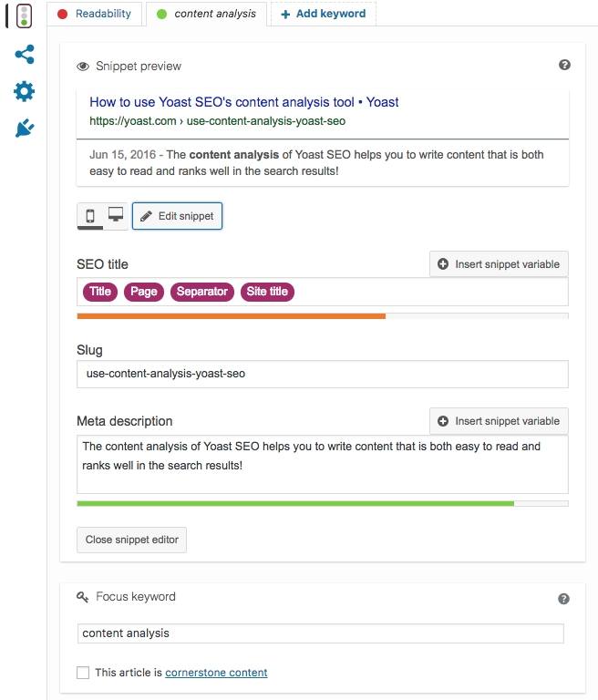
Task: Select the Separator variable tag in SEO title
Action: (202, 292)
